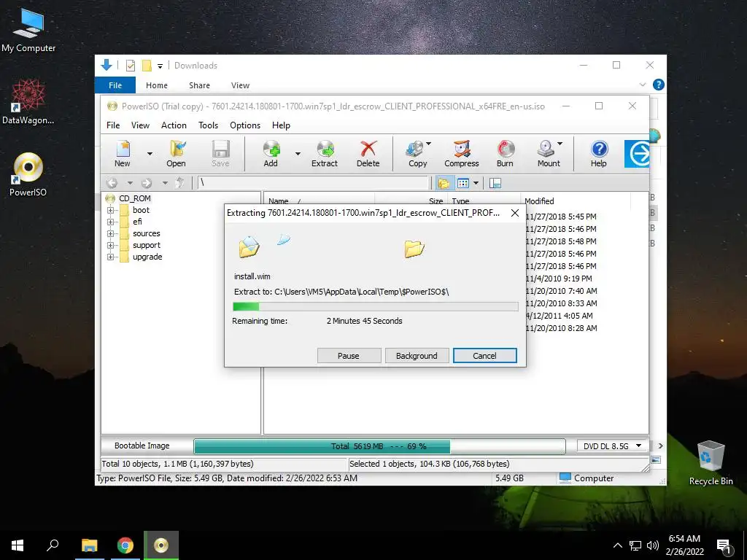Select CD_ROM root tree item

pyautogui.click(x=135, y=198)
